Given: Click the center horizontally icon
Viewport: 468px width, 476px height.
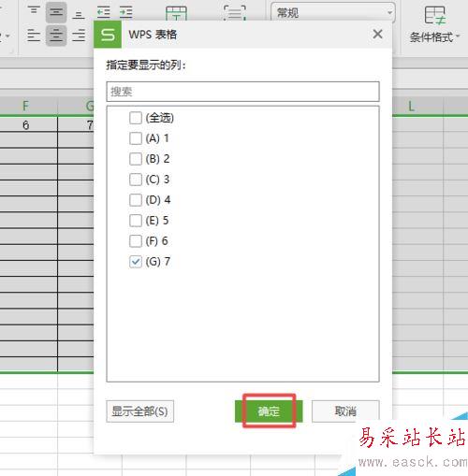Looking at the screenshot, I should point(56,35).
